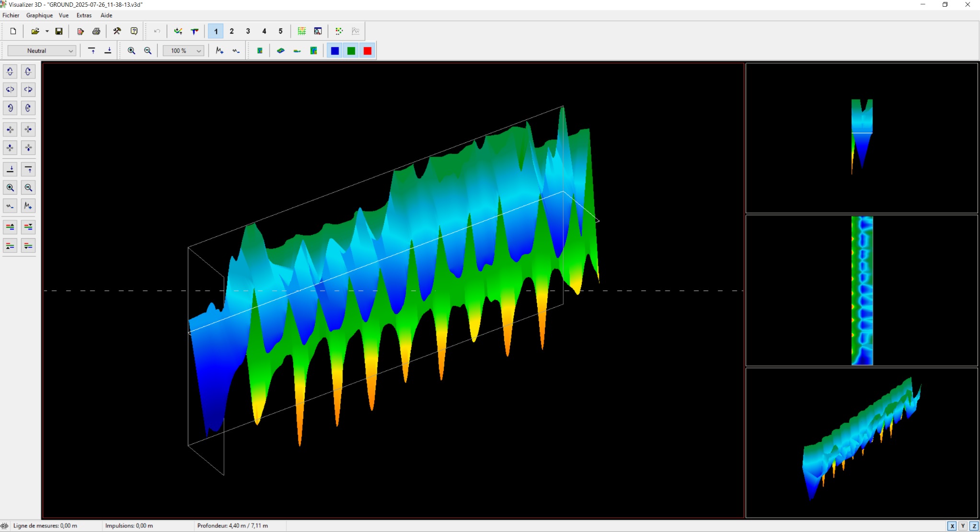
Task: Toggle the red color channel swatch
Action: [368, 51]
